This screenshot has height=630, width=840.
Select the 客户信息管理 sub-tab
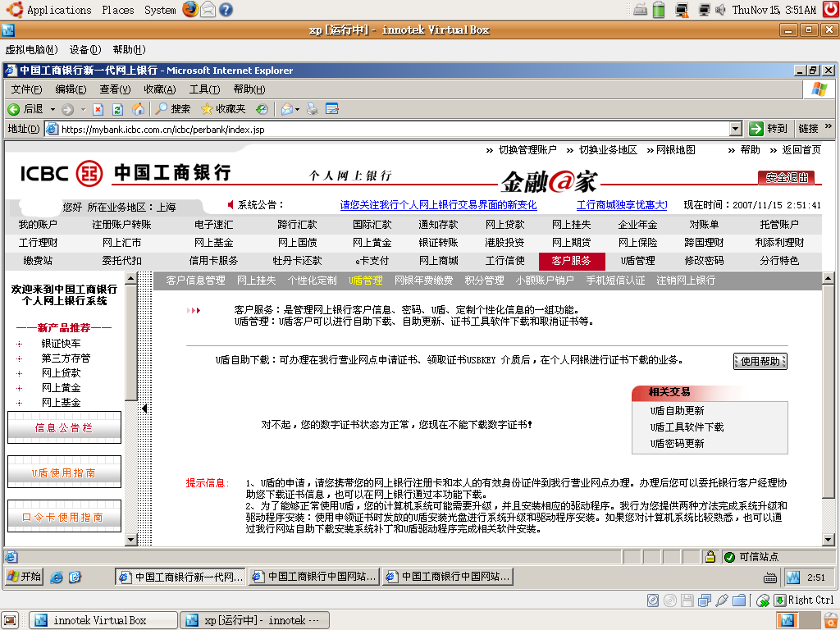click(195, 281)
